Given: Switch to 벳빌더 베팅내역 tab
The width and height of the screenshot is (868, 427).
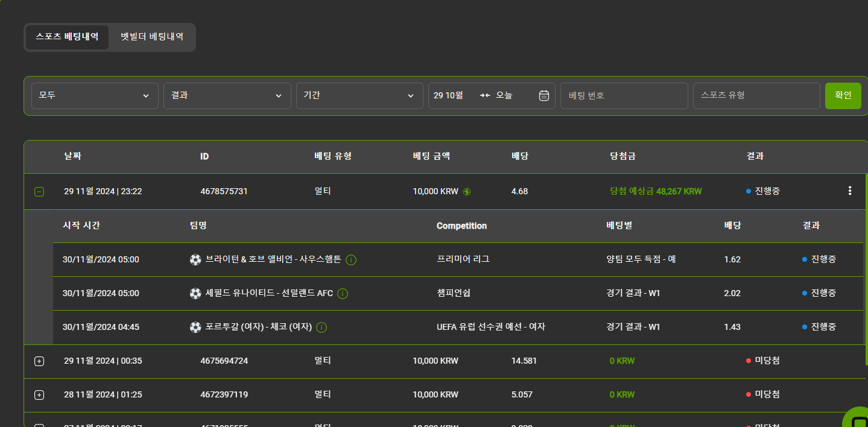Looking at the screenshot, I should click(x=152, y=37).
